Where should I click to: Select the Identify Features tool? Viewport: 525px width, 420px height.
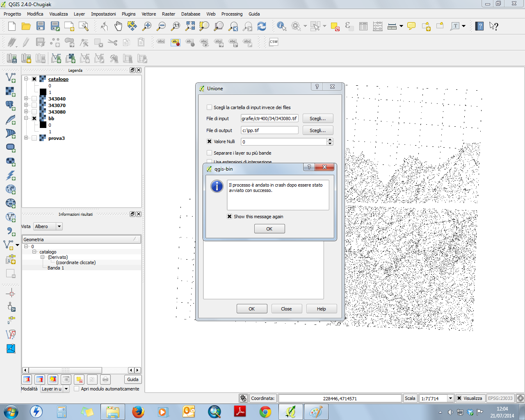tap(281, 27)
